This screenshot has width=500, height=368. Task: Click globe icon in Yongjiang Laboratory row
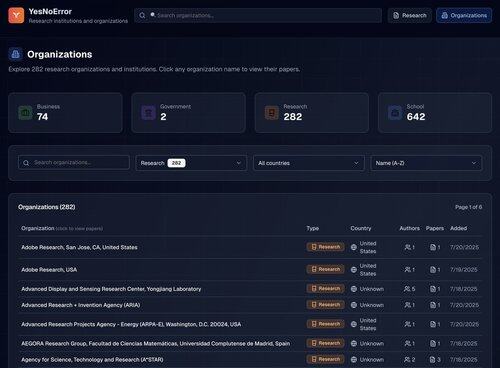click(354, 289)
